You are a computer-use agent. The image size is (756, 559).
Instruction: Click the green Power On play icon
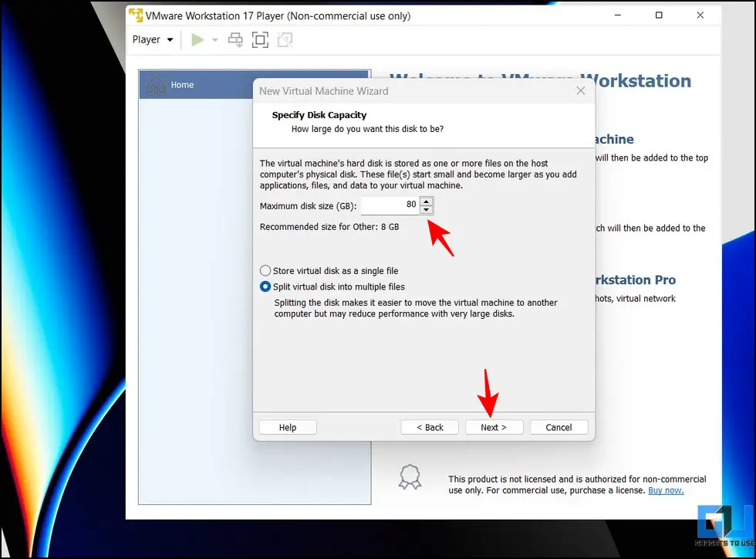[197, 39]
